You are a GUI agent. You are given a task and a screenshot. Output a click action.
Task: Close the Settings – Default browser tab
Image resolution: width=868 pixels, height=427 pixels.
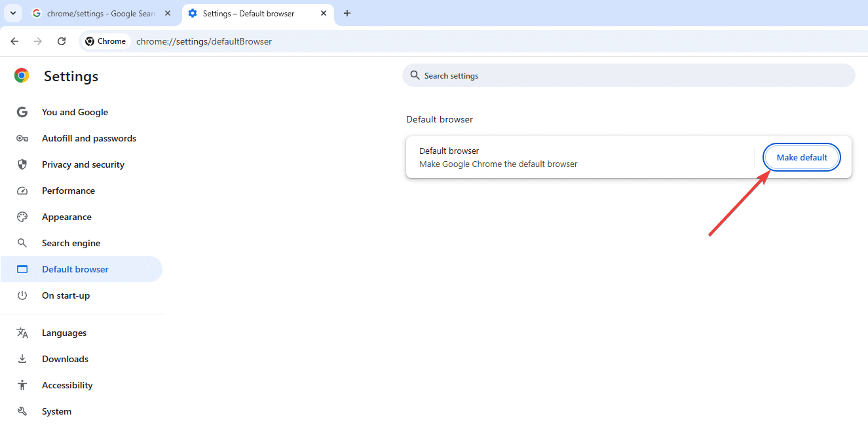click(324, 13)
